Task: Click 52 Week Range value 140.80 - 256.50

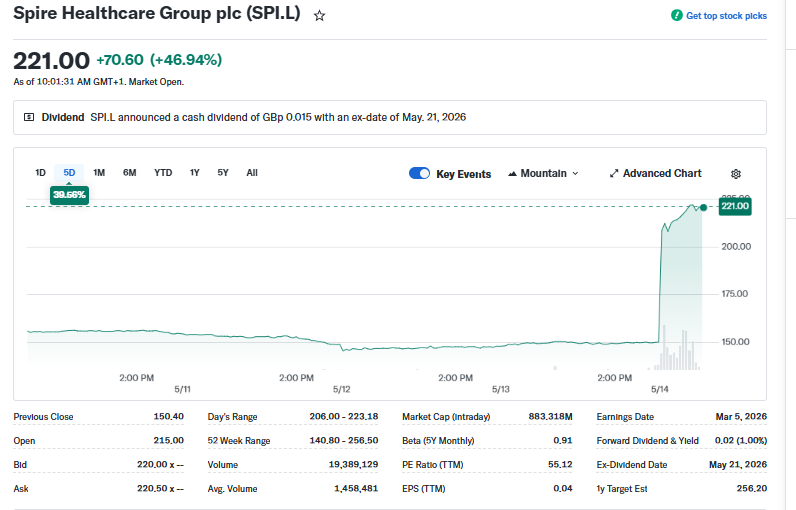Action: tap(344, 440)
